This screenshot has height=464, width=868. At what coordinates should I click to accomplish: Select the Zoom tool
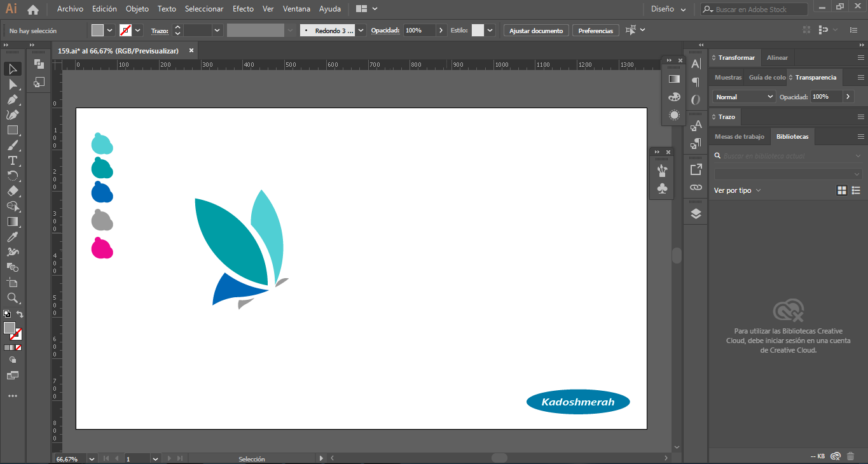tap(13, 298)
